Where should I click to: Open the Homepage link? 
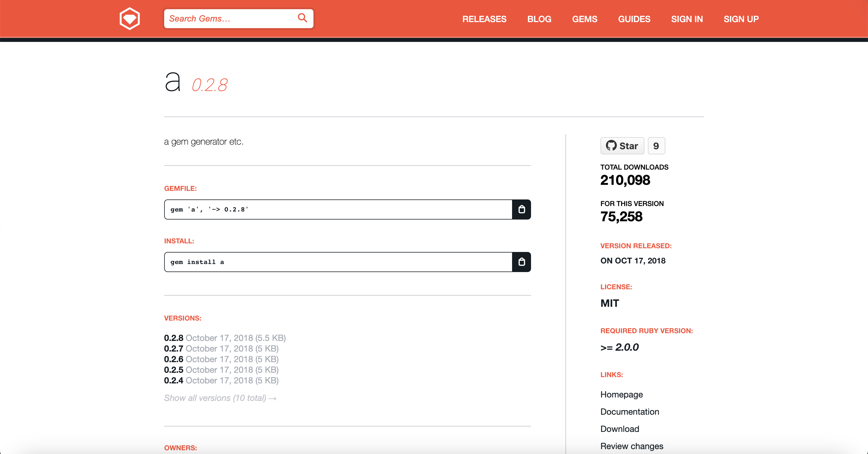(621, 394)
